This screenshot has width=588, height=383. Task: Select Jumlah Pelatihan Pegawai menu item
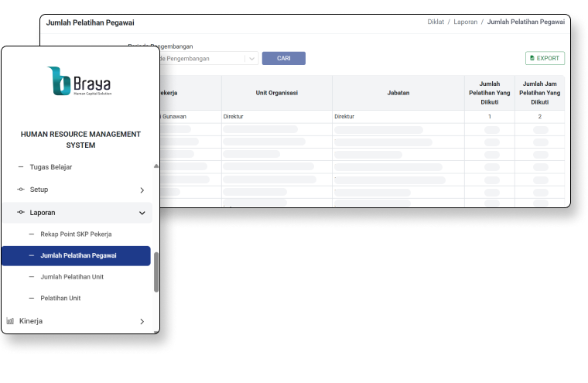[77, 255]
